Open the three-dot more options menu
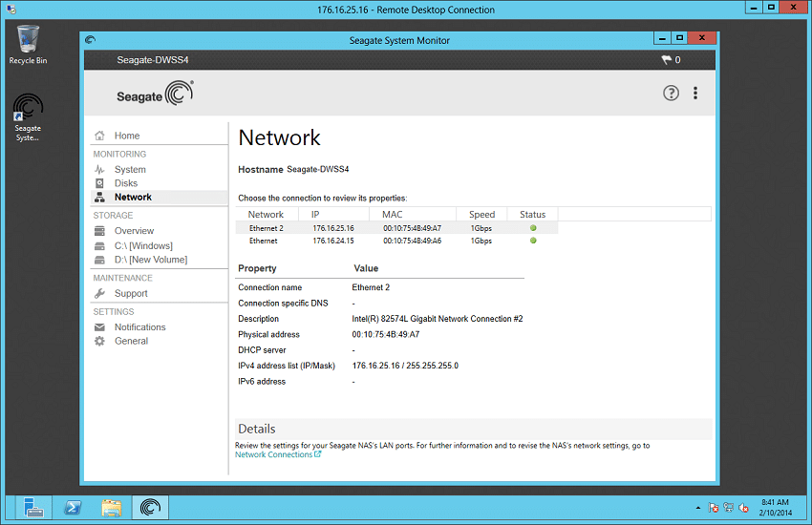The height and width of the screenshot is (525, 812). (x=694, y=94)
